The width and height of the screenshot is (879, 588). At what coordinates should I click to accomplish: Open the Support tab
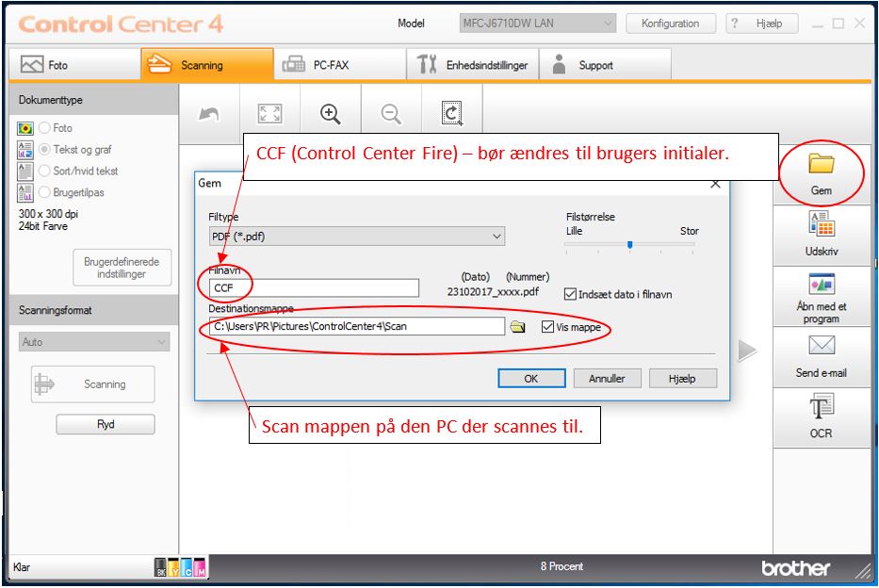(x=605, y=65)
